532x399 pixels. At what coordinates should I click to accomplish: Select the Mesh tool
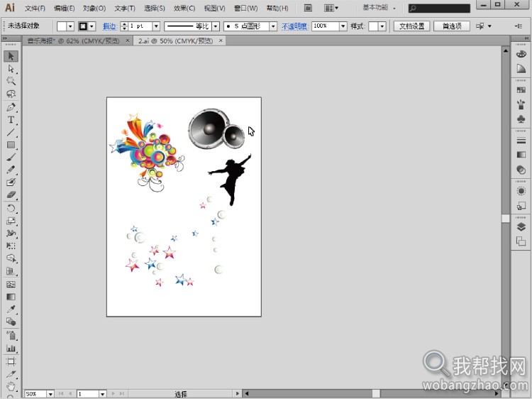pyautogui.click(x=11, y=285)
